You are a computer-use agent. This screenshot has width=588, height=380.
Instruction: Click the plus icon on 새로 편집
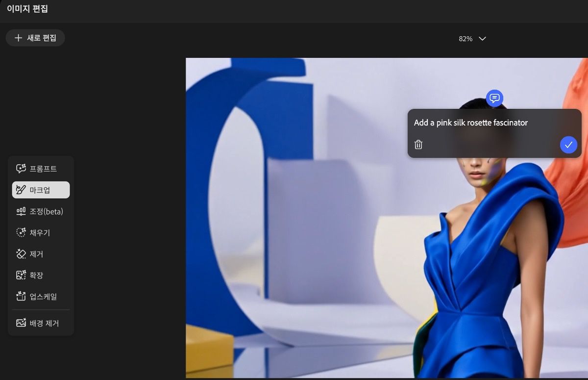[19, 38]
